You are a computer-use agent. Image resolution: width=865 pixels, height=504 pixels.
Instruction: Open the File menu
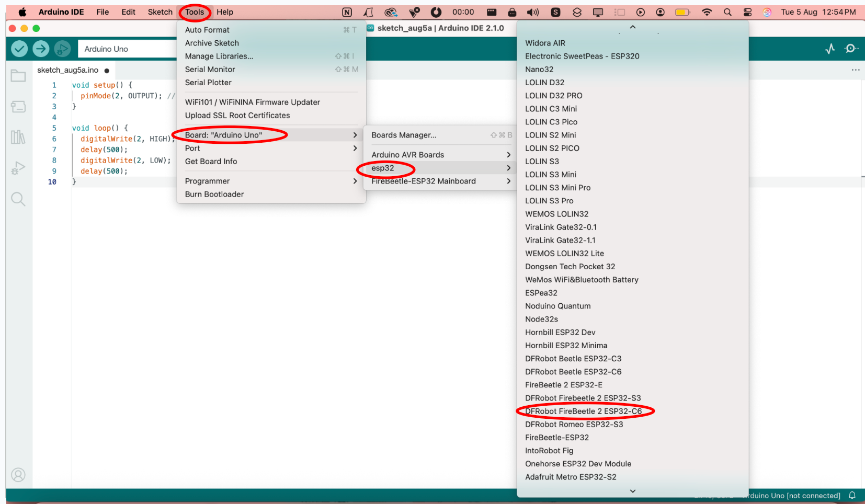103,12
